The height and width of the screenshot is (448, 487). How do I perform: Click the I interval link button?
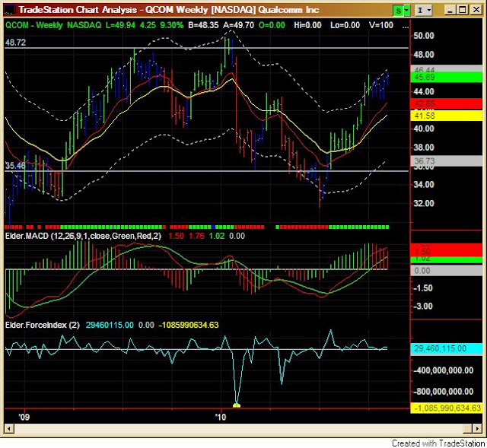[x=420, y=11]
